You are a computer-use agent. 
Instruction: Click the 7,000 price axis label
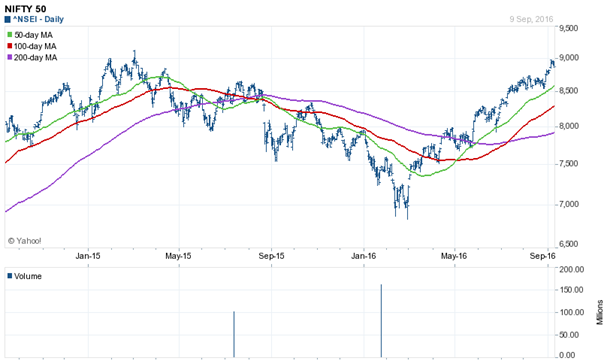(x=568, y=204)
